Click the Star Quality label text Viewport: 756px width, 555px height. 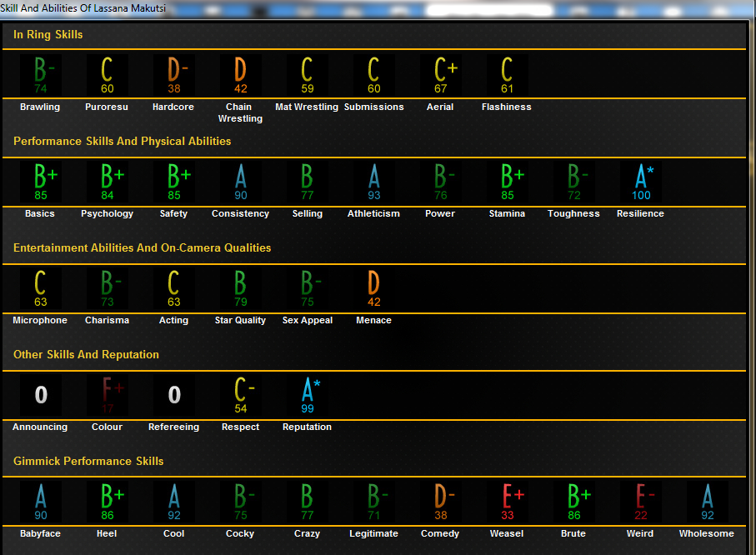pyautogui.click(x=240, y=320)
